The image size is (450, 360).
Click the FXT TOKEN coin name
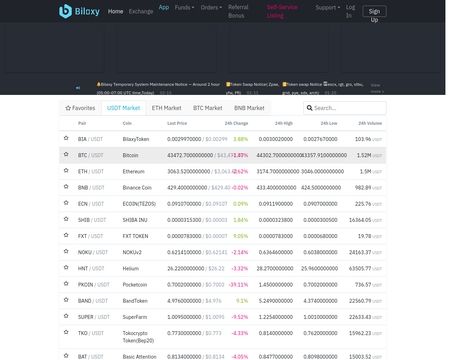135,236
